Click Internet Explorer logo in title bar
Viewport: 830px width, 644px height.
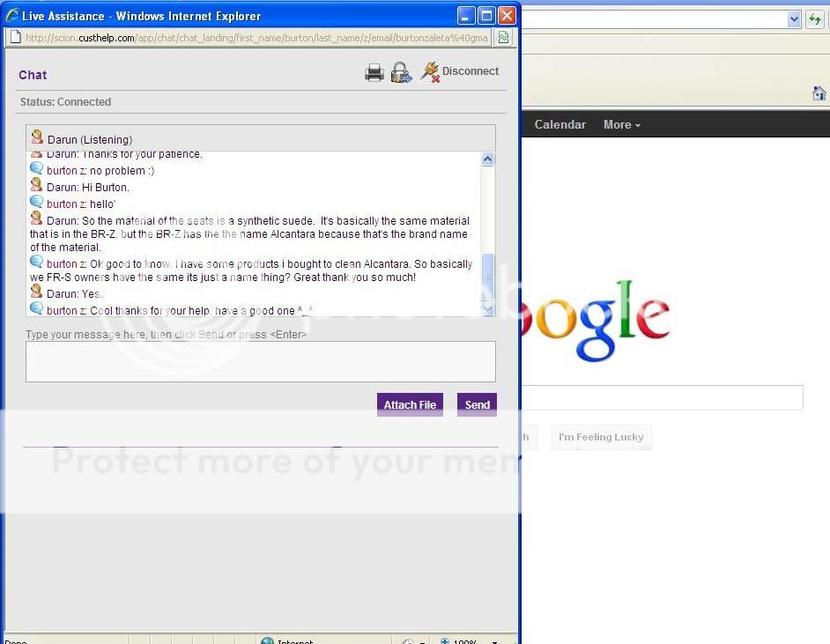pos(12,16)
